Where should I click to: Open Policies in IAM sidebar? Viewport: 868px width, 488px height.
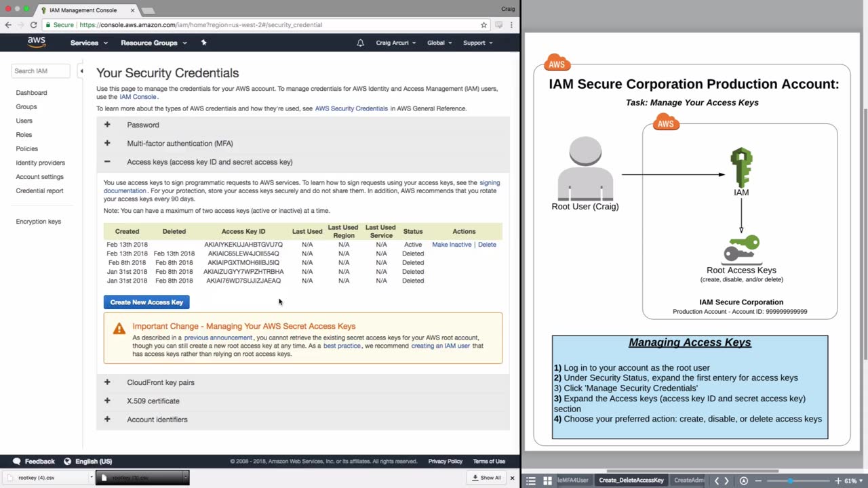tap(27, 149)
